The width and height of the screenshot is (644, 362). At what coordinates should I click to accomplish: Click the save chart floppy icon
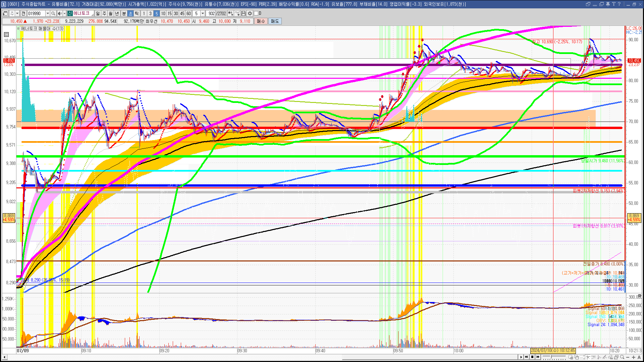[244, 13]
